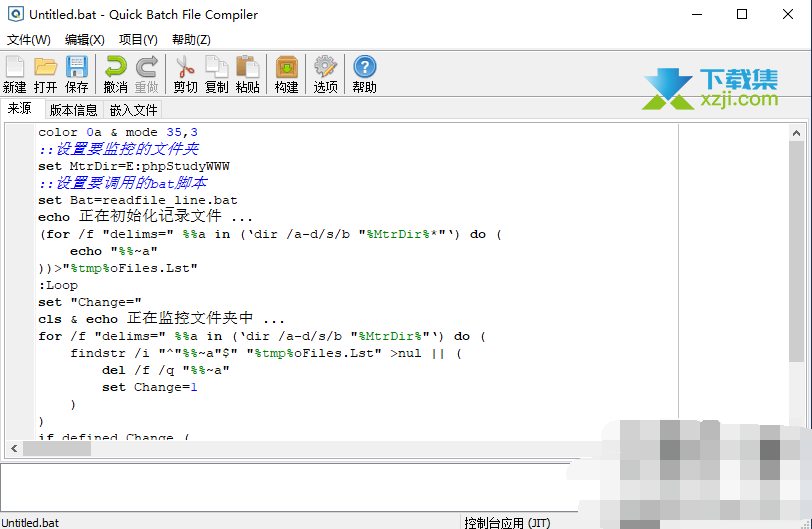This screenshot has width=812, height=529.
Task: Open the 项目(Y) menu
Action: click(138, 40)
